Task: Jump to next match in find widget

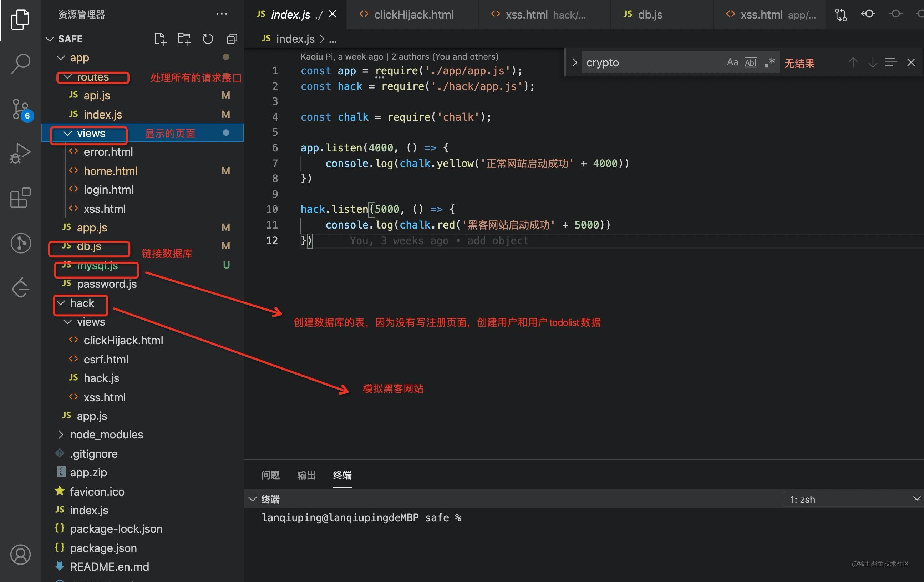Action: click(x=873, y=62)
